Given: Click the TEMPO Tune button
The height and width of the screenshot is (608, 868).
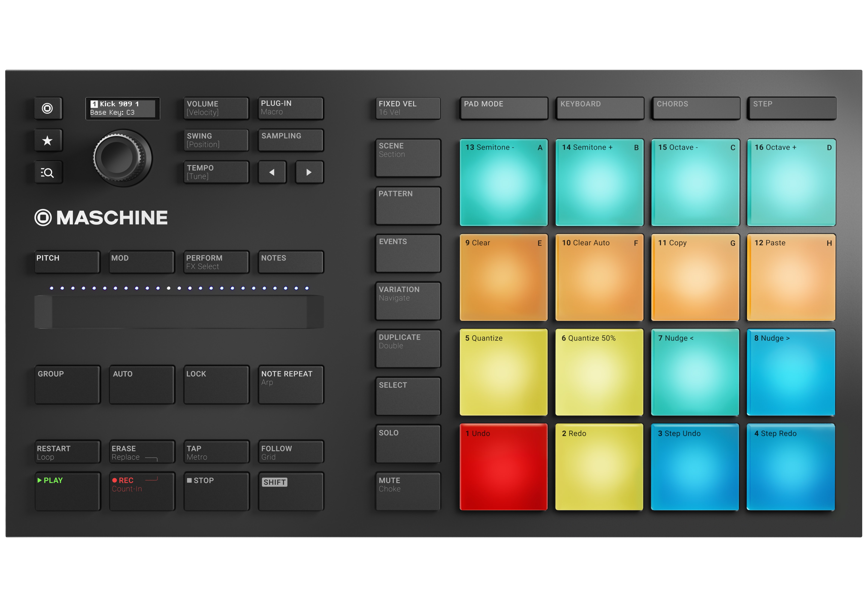Looking at the screenshot, I should tap(216, 172).
